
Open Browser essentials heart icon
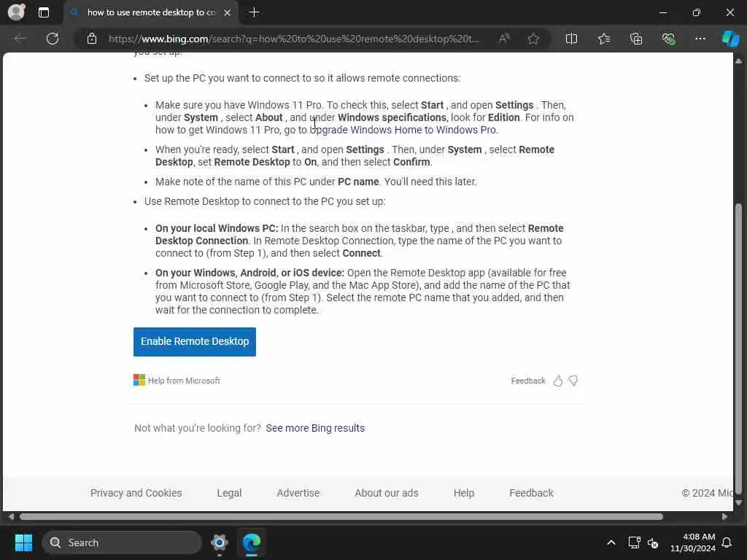(668, 39)
